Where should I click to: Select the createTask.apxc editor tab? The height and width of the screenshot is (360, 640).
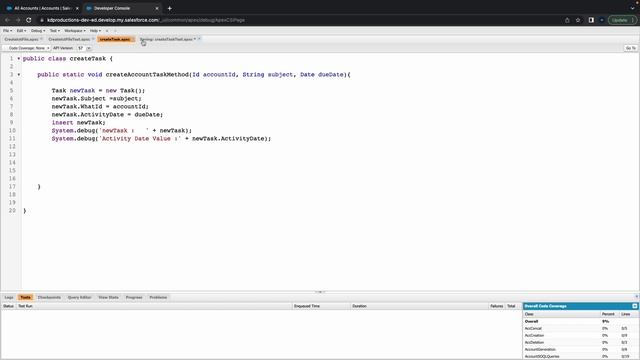point(115,39)
